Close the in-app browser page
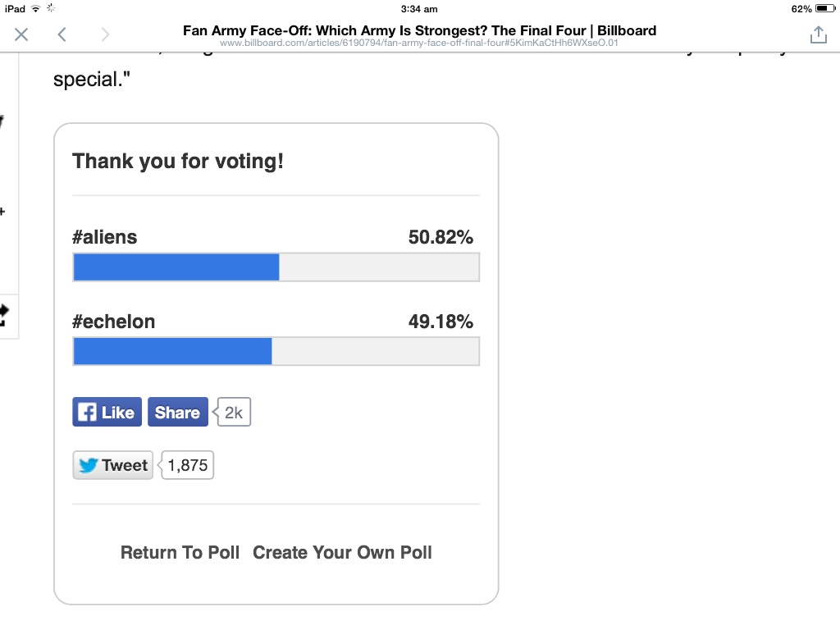 [21, 34]
